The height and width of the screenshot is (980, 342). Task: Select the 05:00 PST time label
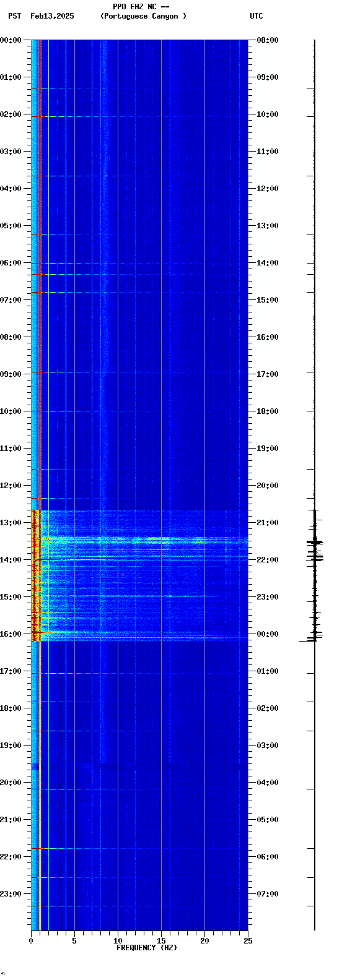[x=11, y=226]
